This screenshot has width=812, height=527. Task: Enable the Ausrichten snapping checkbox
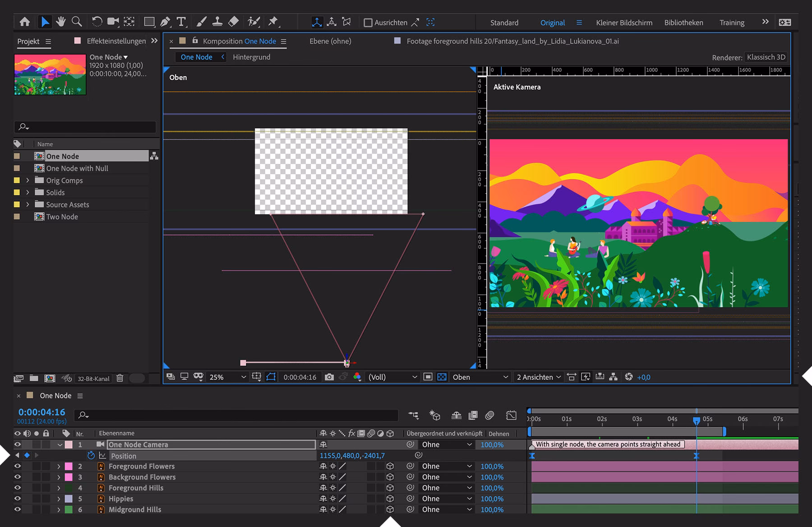coord(368,22)
